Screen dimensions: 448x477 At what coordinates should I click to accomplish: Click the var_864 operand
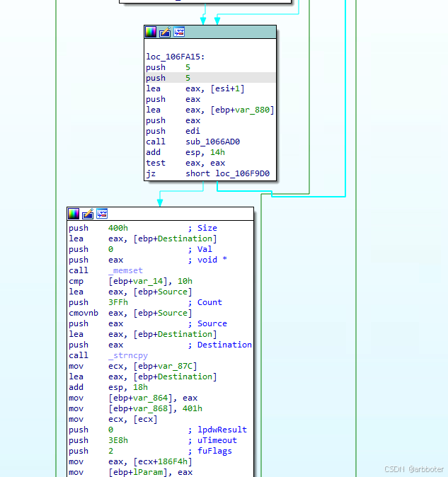[150, 398]
